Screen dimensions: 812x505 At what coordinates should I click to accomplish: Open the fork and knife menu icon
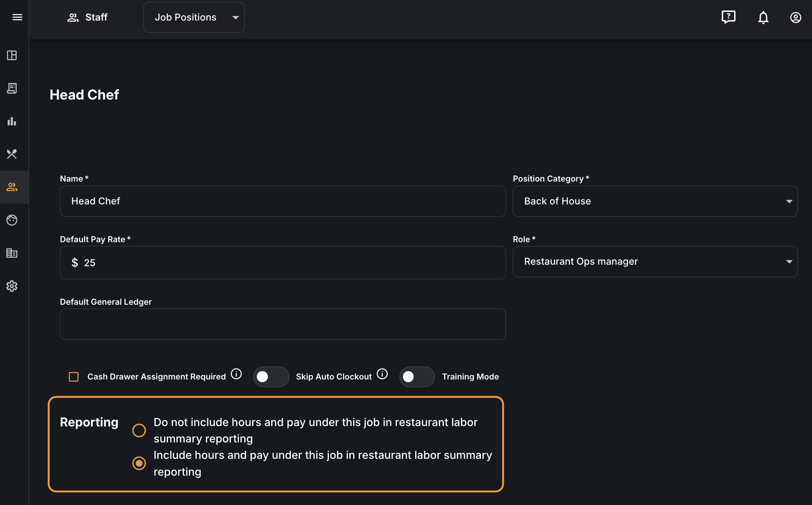point(12,154)
